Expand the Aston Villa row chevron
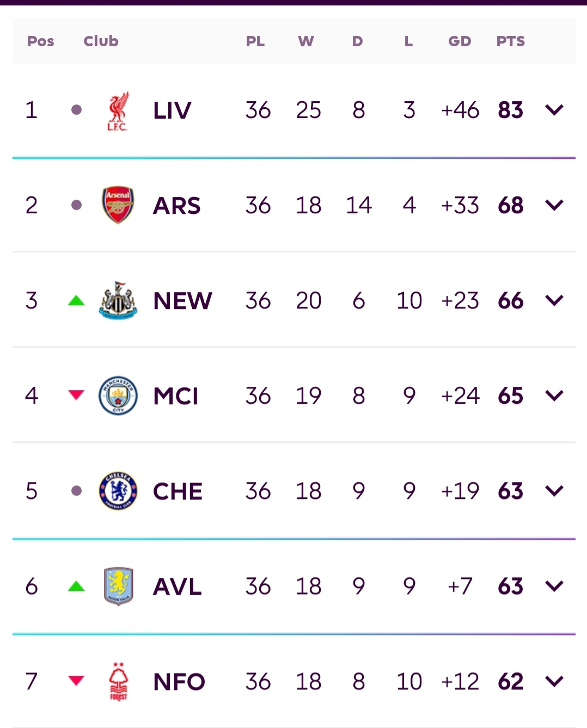The height and width of the screenshot is (728, 587). [x=554, y=585]
